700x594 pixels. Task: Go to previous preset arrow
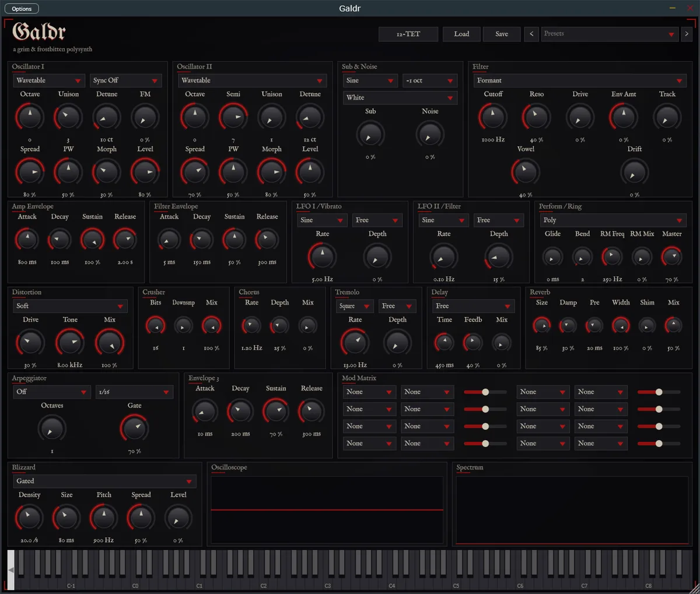531,34
